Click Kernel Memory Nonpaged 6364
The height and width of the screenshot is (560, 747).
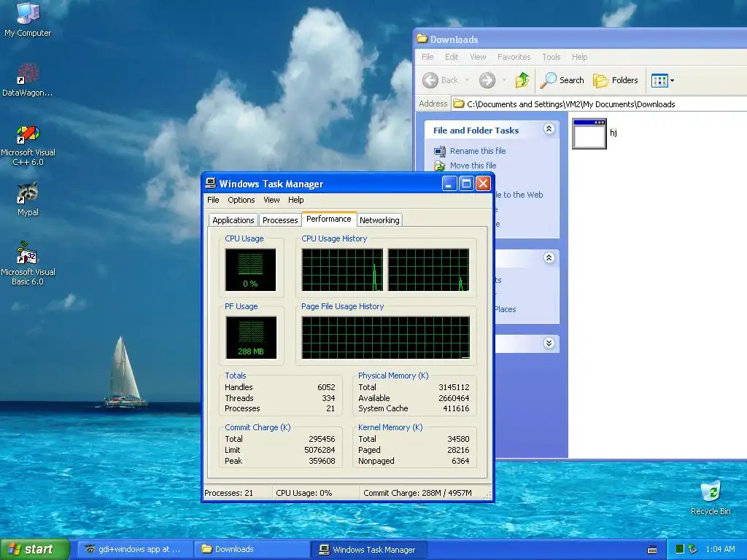tap(460, 461)
